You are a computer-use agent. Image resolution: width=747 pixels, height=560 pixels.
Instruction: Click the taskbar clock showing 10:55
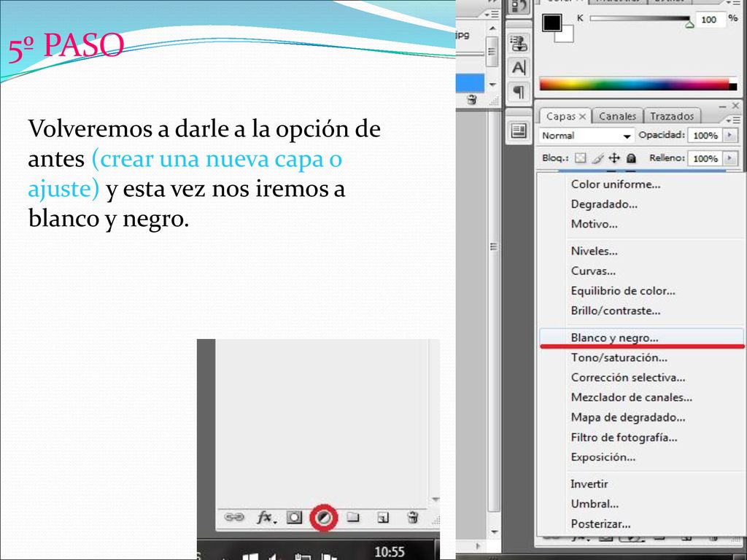tap(390, 551)
